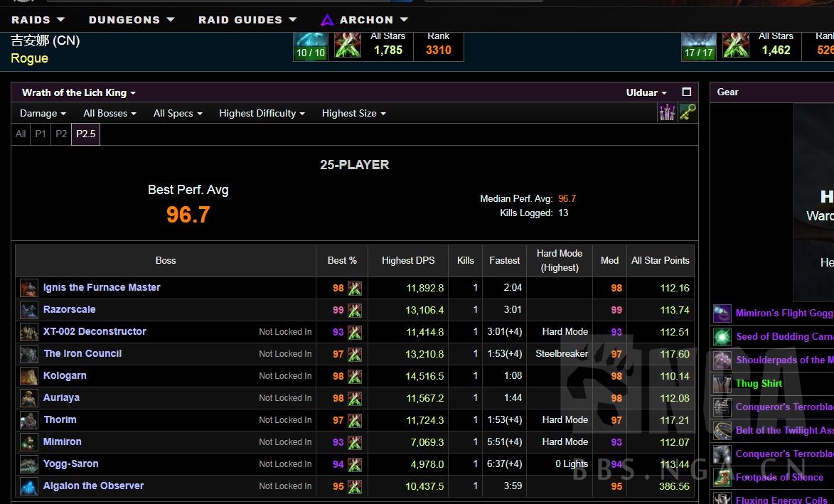Click the golden key icon
The height and width of the screenshot is (504, 834).
(688, 112)
